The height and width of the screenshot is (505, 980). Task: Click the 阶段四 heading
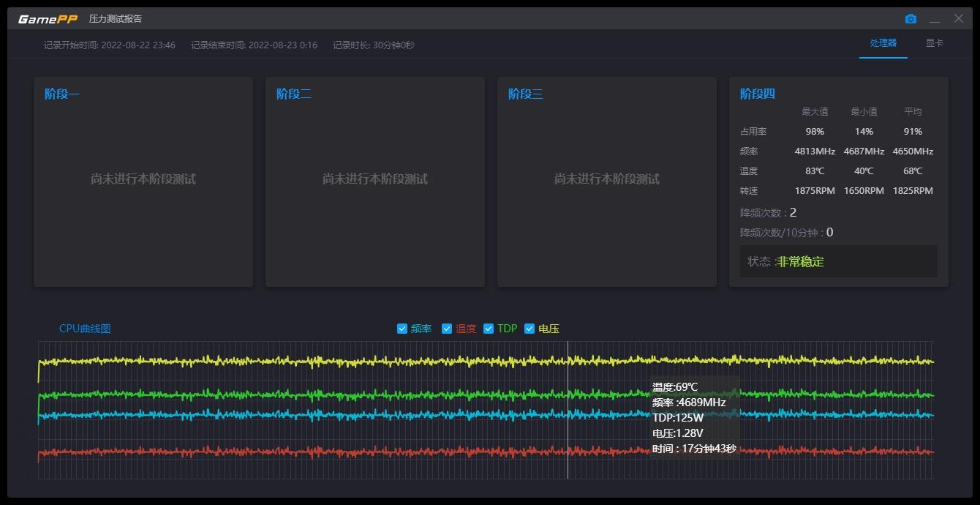point(757,94)
